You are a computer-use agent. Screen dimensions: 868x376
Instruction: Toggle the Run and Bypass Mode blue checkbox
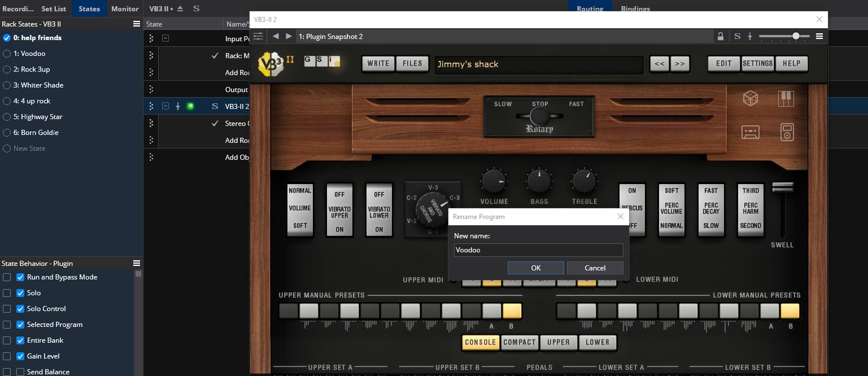tap(20, 277)
